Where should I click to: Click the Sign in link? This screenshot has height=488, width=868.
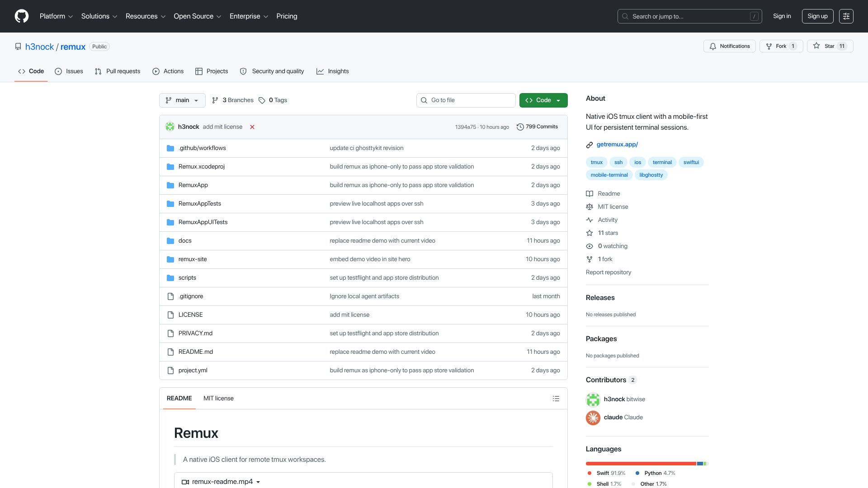(x=782, y=16)
